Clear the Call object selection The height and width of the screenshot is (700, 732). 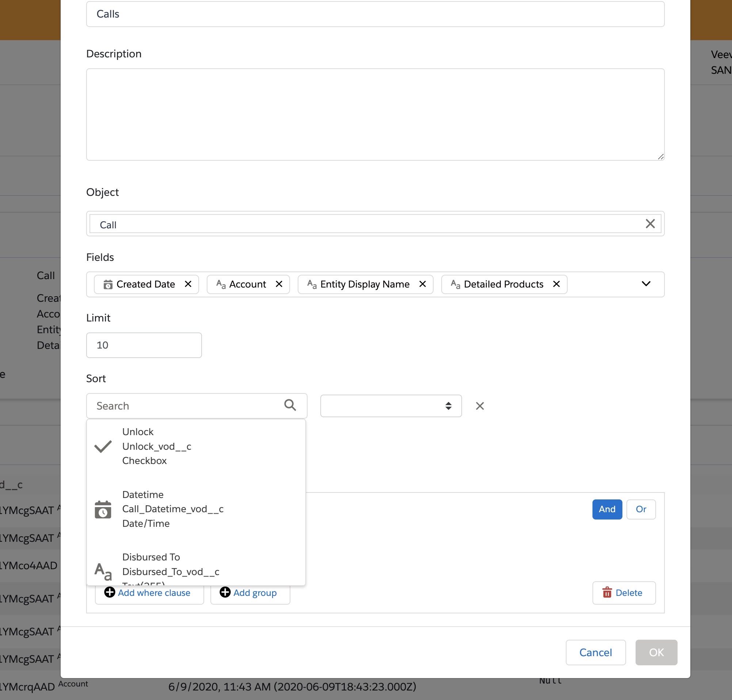coord(650,224)
